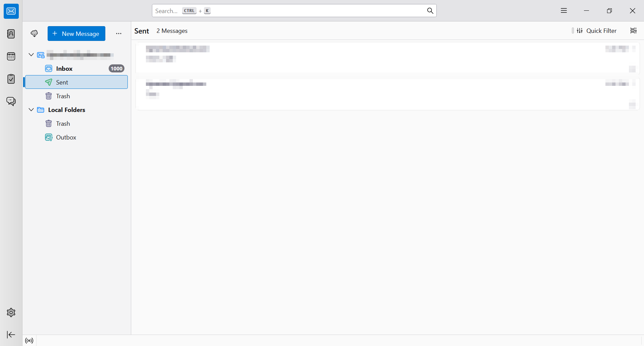
Task: Open the Address Book from the sidebar
Action: click(x=11, y=34)
